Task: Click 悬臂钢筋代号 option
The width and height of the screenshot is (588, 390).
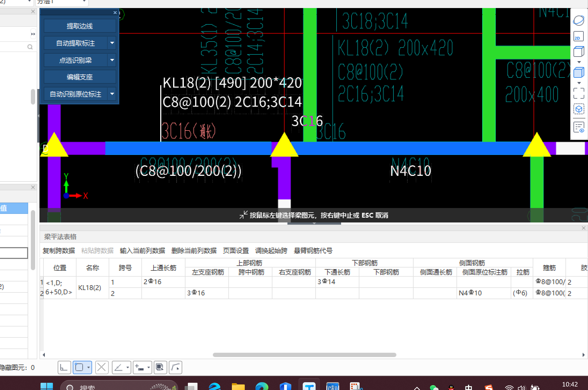Action: pyautogui.click(x=313, y=251)
